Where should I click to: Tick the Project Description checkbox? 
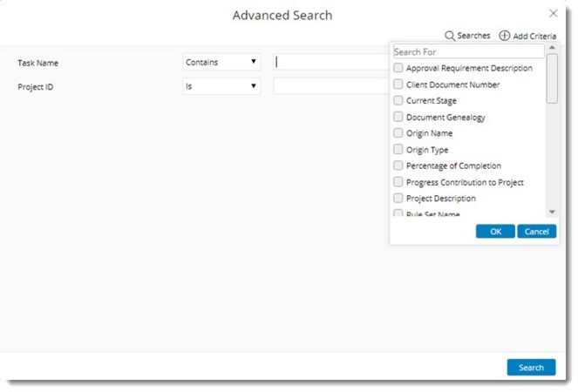click(x=398, y=199)
